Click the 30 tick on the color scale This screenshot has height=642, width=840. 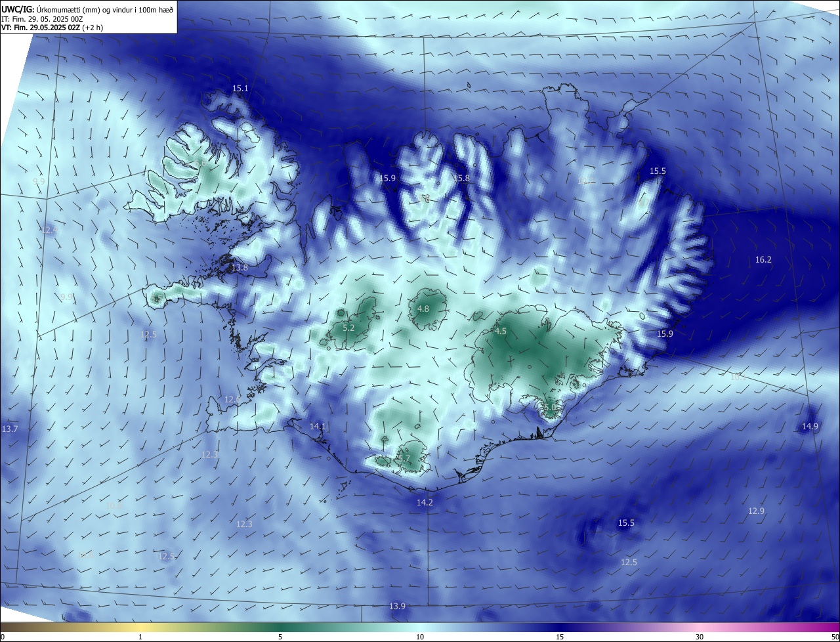(x=700, y=637)
